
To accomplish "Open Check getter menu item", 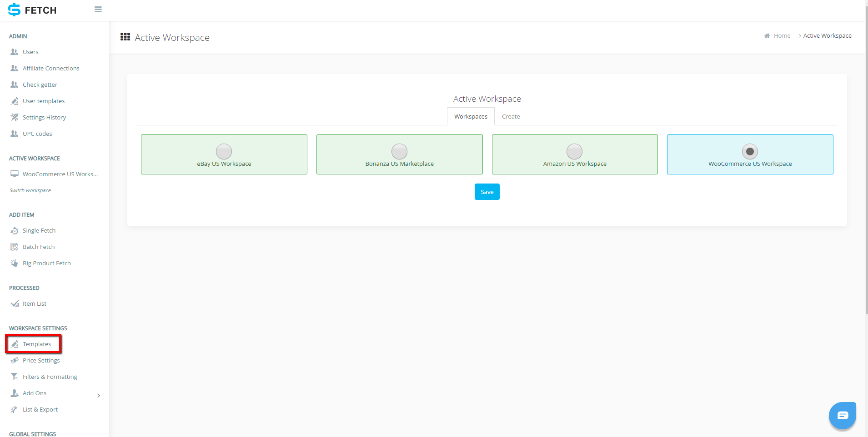I will (x=40, y=84).
